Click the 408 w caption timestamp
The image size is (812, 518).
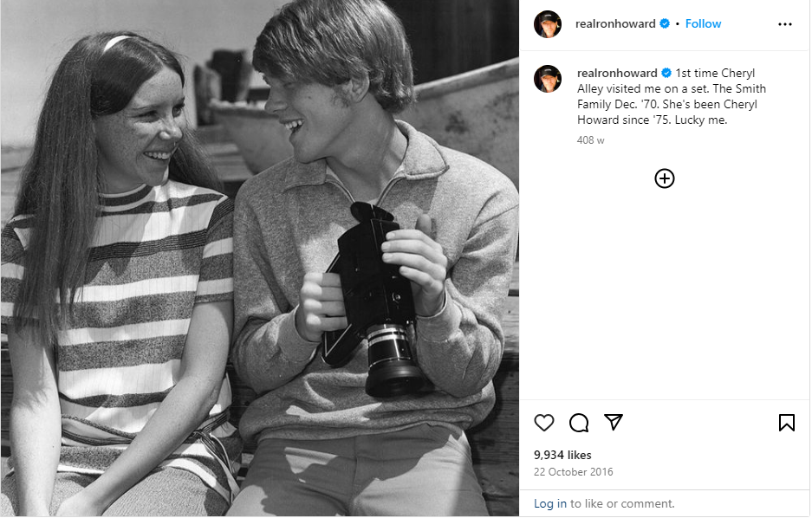590,140
